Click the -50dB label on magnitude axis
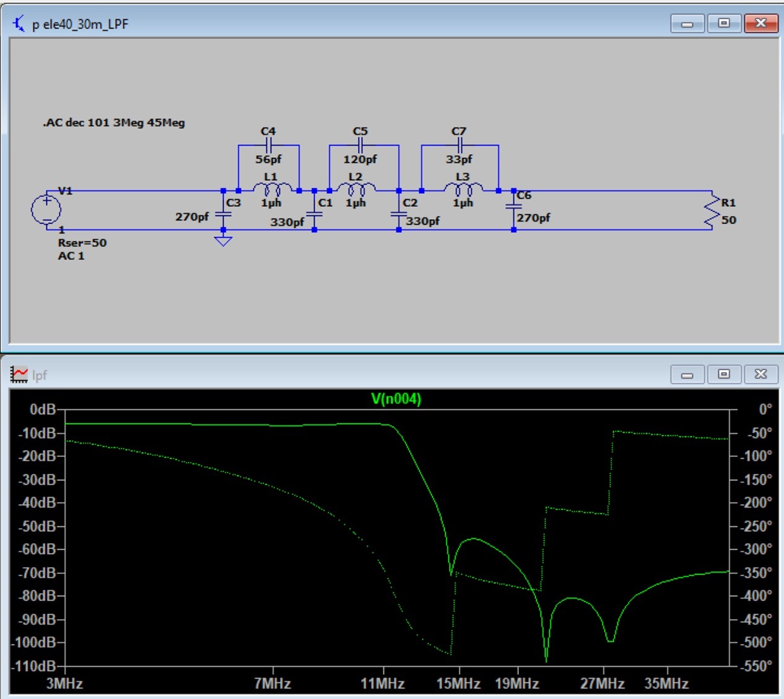This screenshot has width=784, height=699. coord(37,526)
